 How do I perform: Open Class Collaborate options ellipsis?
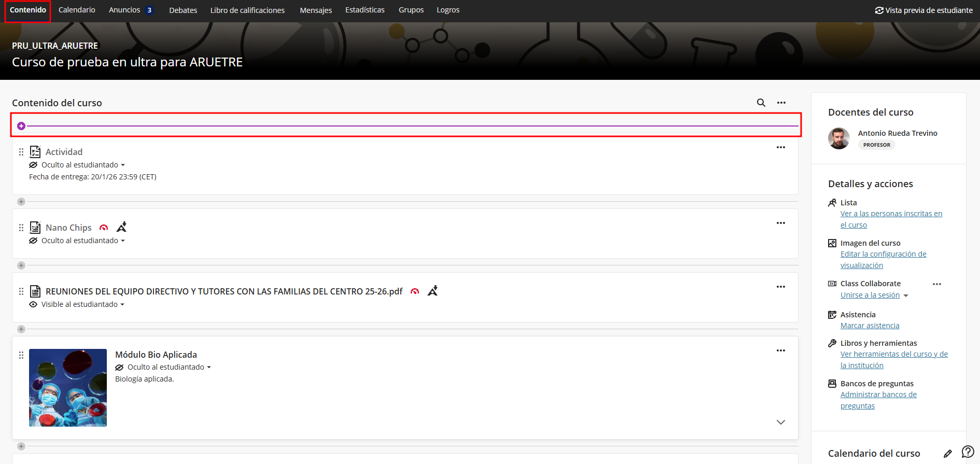[x=936, y=284]
